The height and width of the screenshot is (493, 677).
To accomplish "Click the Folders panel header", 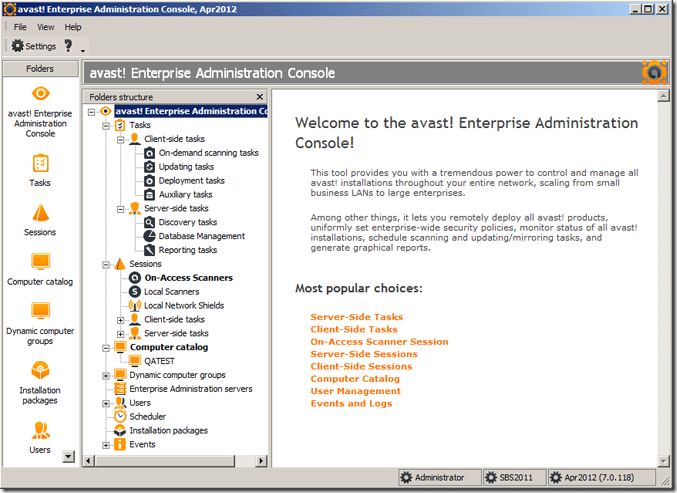I will [x=40, y=69].
